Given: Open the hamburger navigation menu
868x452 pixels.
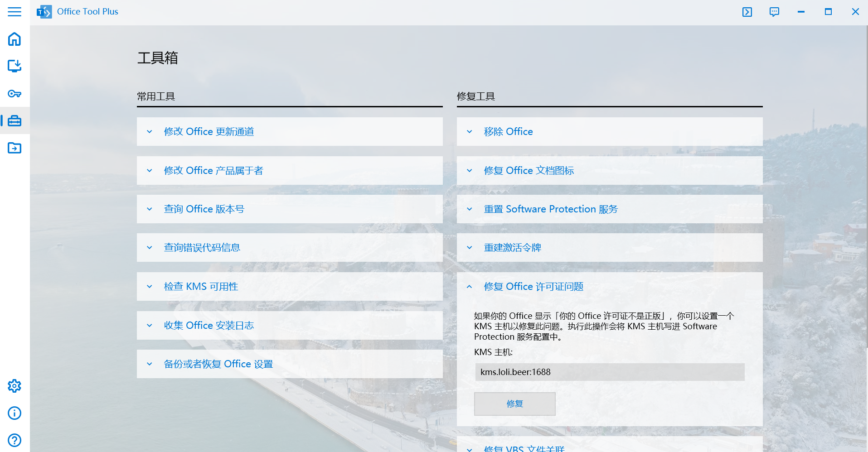Looking at the screenshot, I should [15, 12].
